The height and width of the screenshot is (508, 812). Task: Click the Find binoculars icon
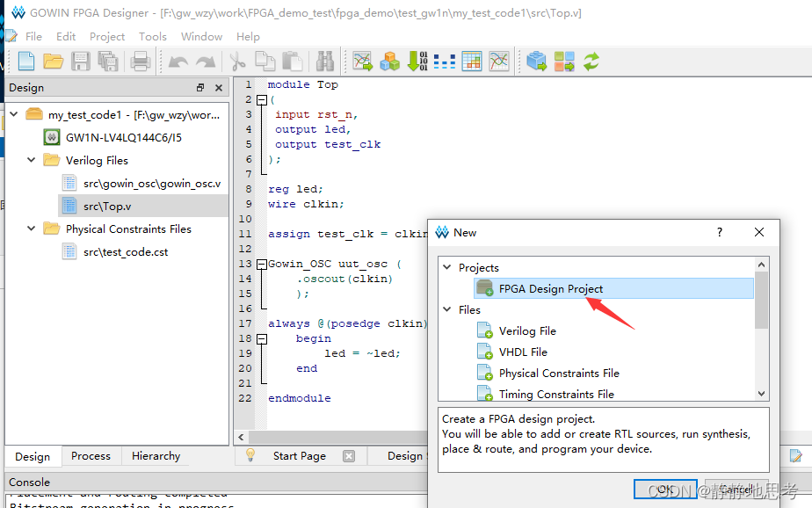click(x=324, y=62)
